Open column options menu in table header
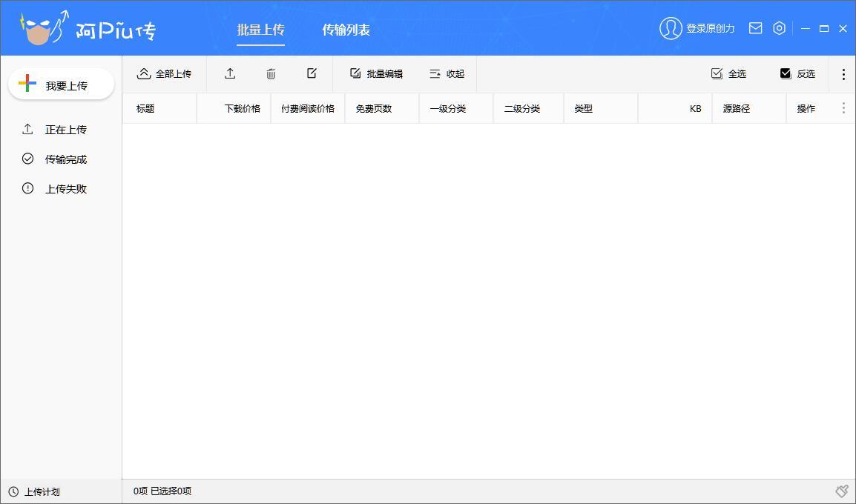Image resolution: width=856 pixels, height=504 pixels. (843, 108)
